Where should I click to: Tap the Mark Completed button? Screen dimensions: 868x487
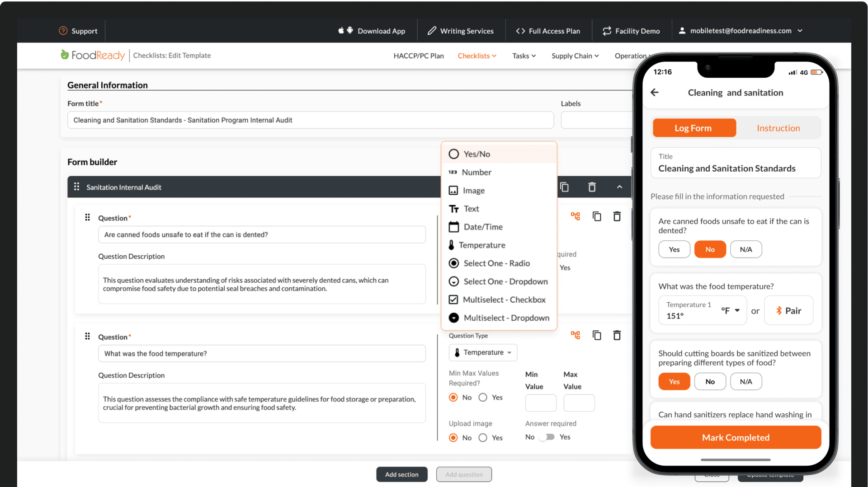click(x=736, y=437)
